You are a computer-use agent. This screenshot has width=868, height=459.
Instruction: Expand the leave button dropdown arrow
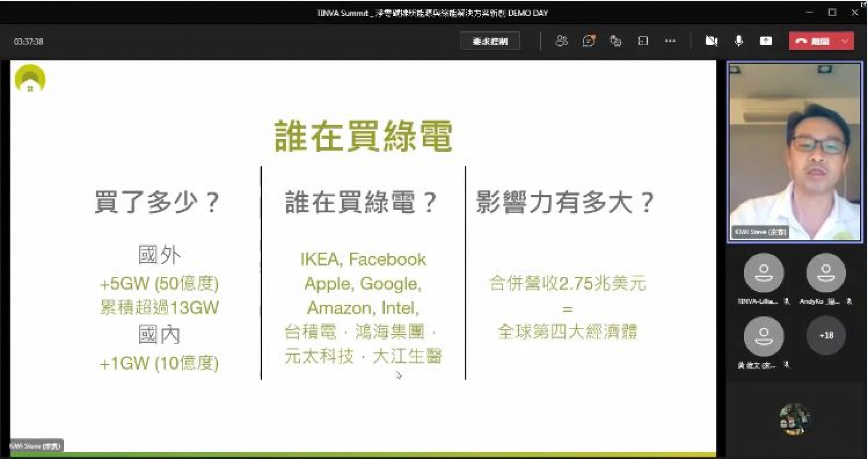pos(845,41)
